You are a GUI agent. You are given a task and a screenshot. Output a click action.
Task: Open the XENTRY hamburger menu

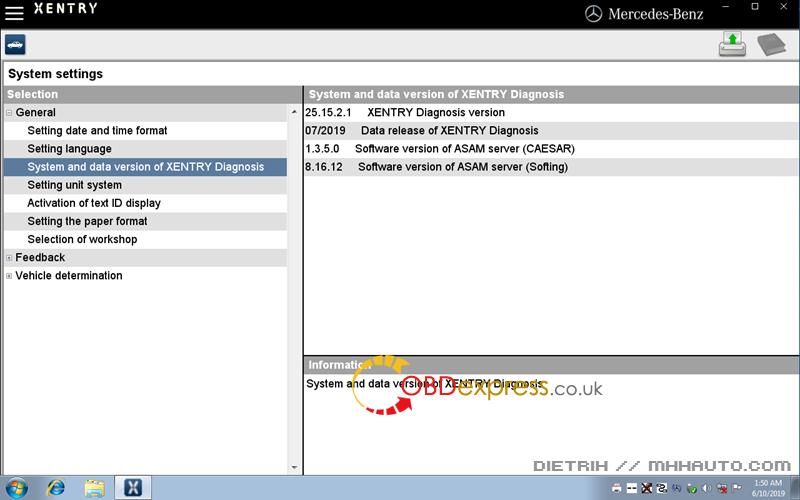click(14, 11)
